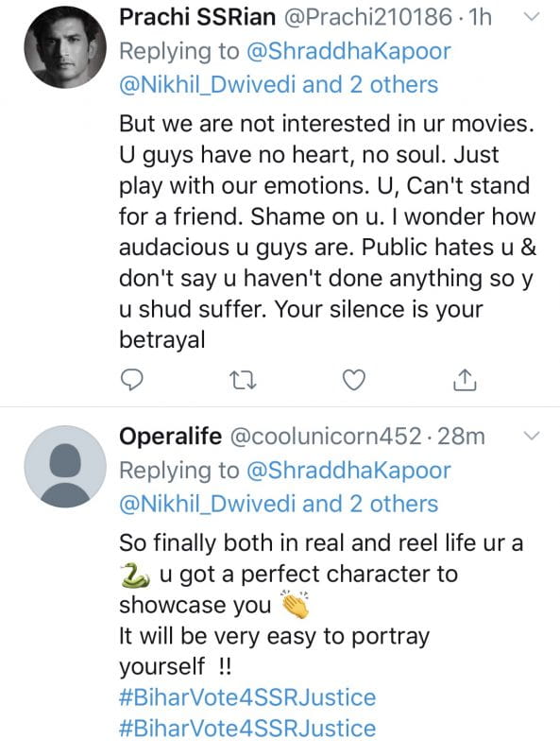
Task: Like Prachi SSRian's tweet with heart
Action: click(x=354, y=380)
